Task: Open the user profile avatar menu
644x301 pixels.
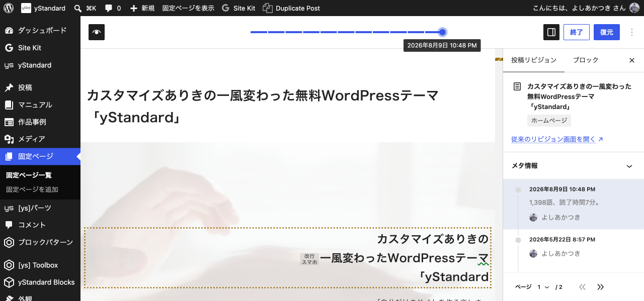Action: click(x=634, y=8)
